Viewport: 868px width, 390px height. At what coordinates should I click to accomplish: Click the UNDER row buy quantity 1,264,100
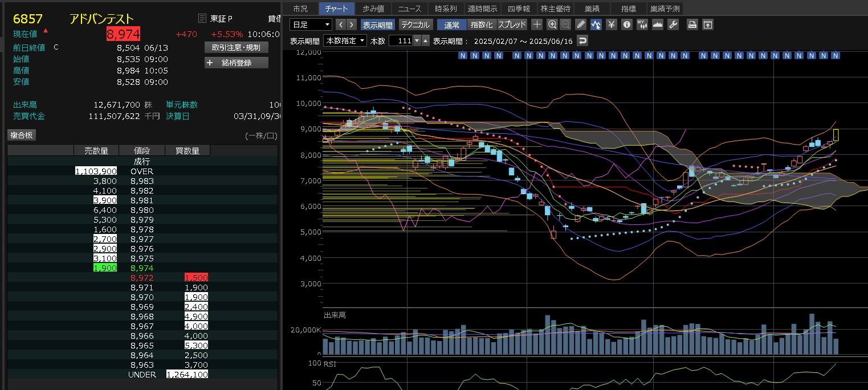[x=188, y=375]
